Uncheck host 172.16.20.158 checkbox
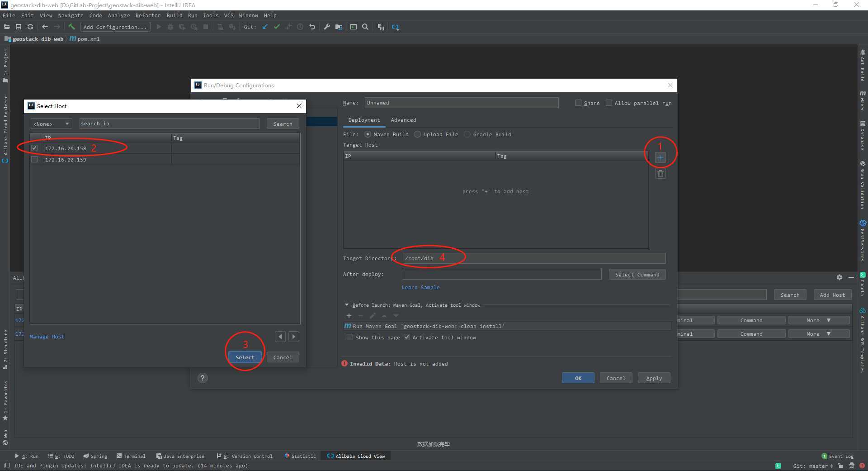The height and width of the screenshot is (471, 868). click(34, 148)
